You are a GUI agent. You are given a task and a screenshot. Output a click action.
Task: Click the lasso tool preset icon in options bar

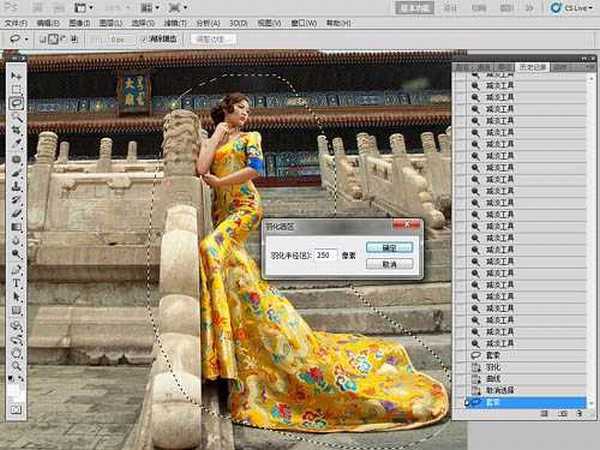[x=14, y=39]
